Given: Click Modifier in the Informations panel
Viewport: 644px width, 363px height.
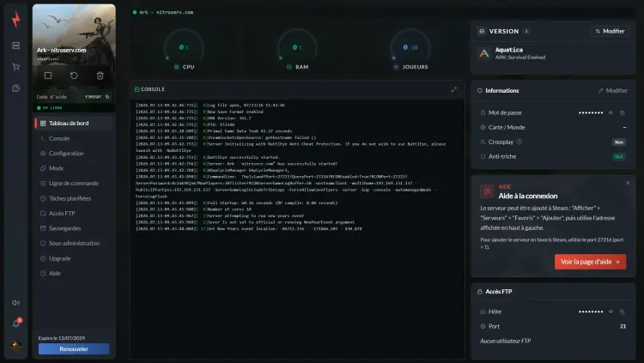Looking at the screenshot, I should [x=613, y=90].
